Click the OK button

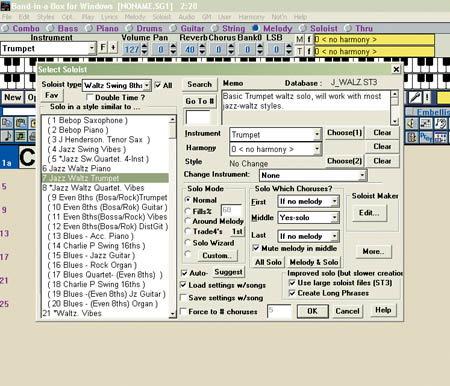pos(312,311)
